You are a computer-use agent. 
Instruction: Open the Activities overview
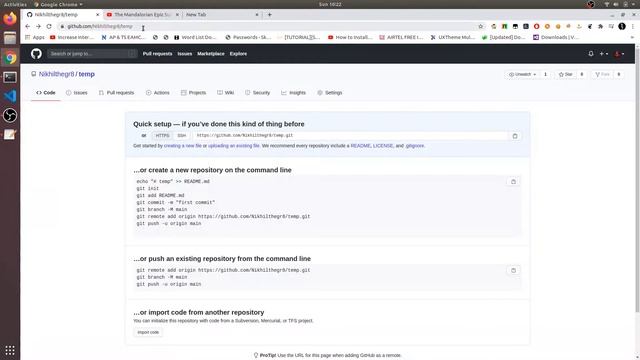(15, 4)
